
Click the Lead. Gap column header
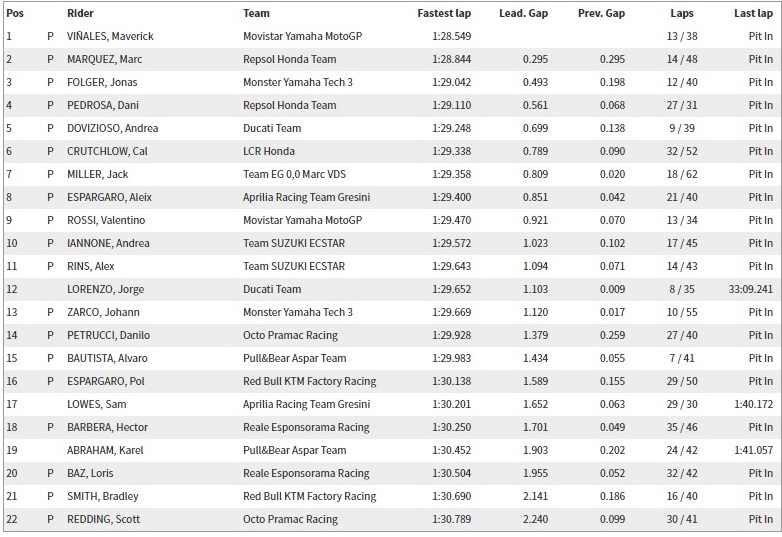click(x=523, y=13)
